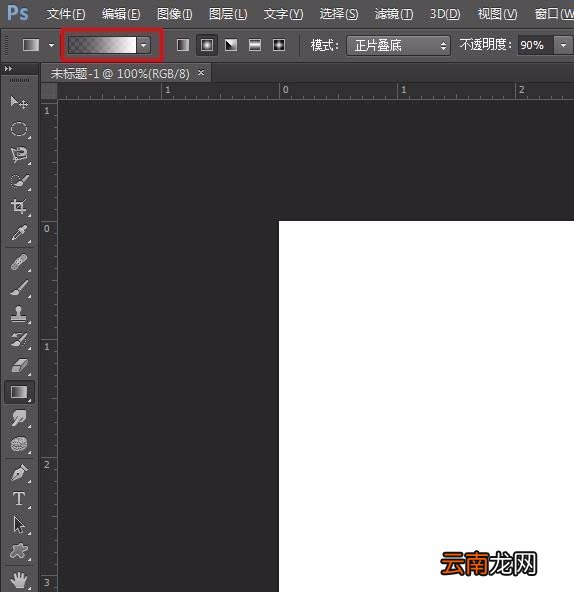Open the 不透明度 opacity slider arrow
574x592 pixels.
click(563, 45)
